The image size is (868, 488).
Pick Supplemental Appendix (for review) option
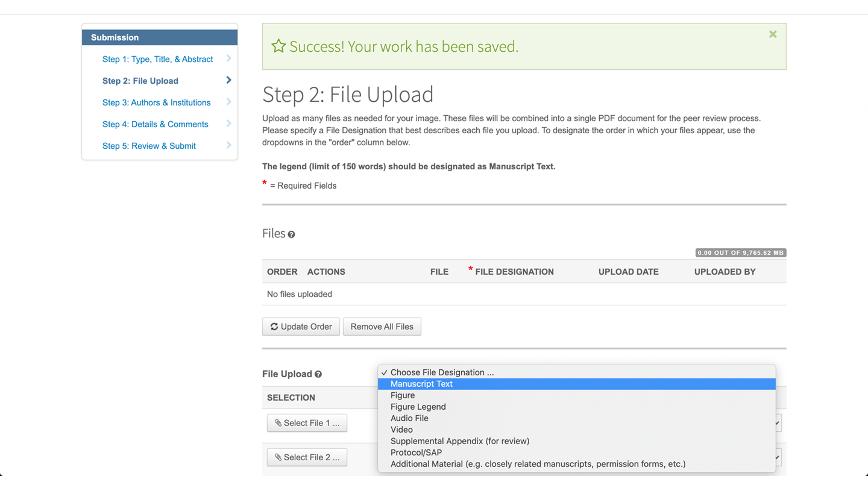[459, 441]
